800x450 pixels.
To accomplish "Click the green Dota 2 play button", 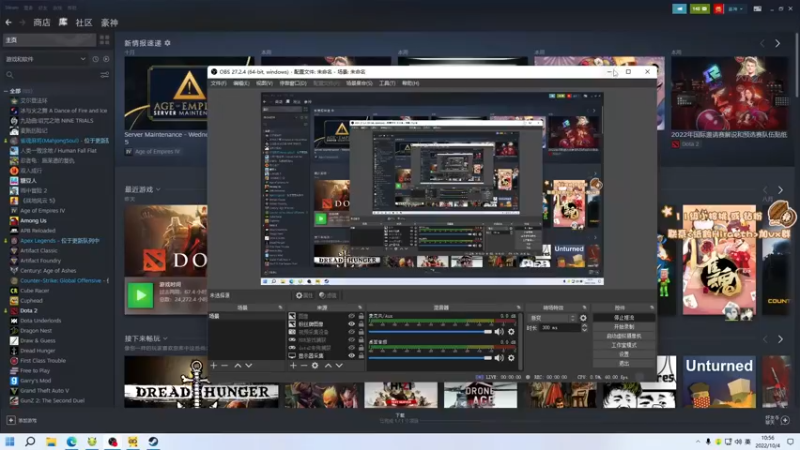I will (140, 295).
